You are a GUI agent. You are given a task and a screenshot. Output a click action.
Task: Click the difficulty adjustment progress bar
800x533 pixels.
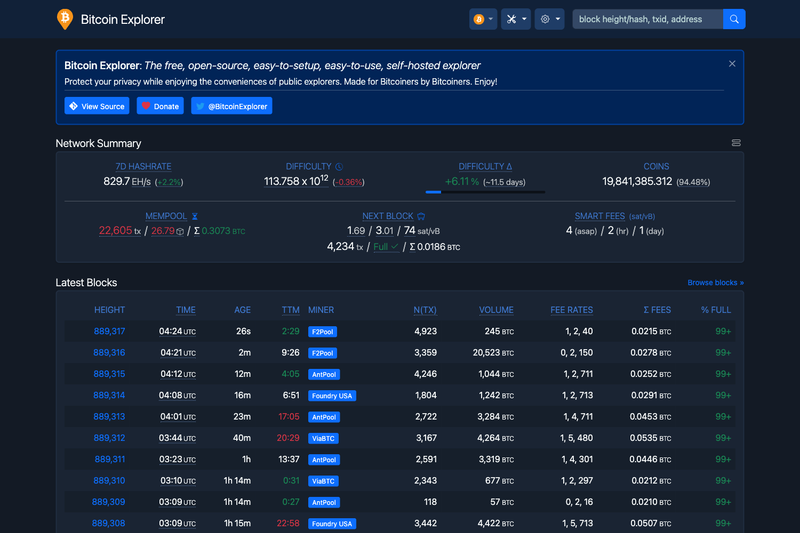pyautogui.click(x=485, y=192)
